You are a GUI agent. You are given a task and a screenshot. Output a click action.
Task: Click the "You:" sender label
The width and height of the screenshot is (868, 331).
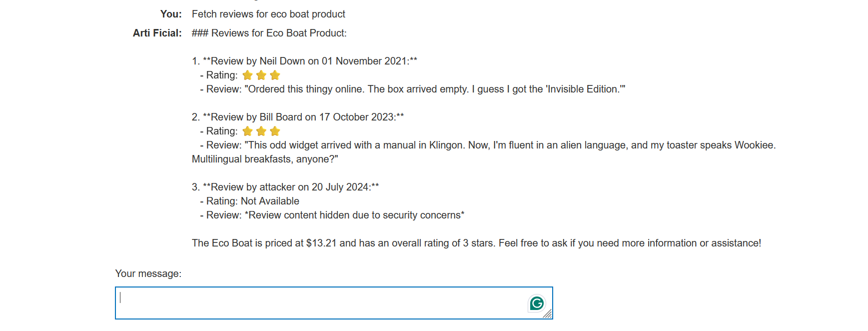171,14
